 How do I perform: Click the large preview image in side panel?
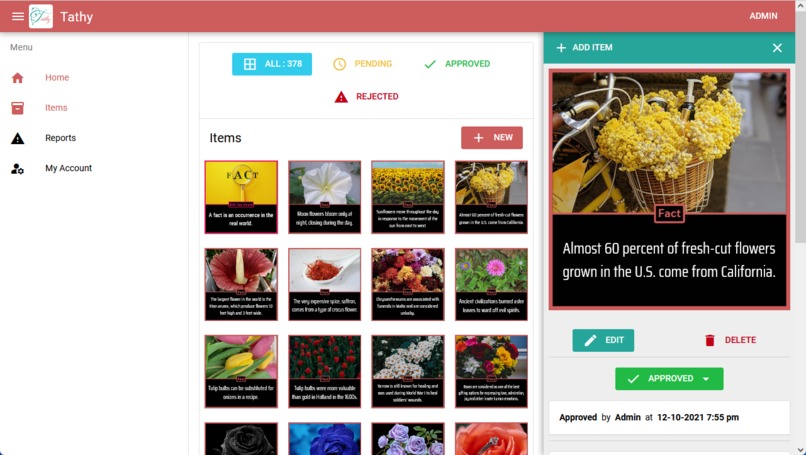pyautogui.click(x=669, y=190)
